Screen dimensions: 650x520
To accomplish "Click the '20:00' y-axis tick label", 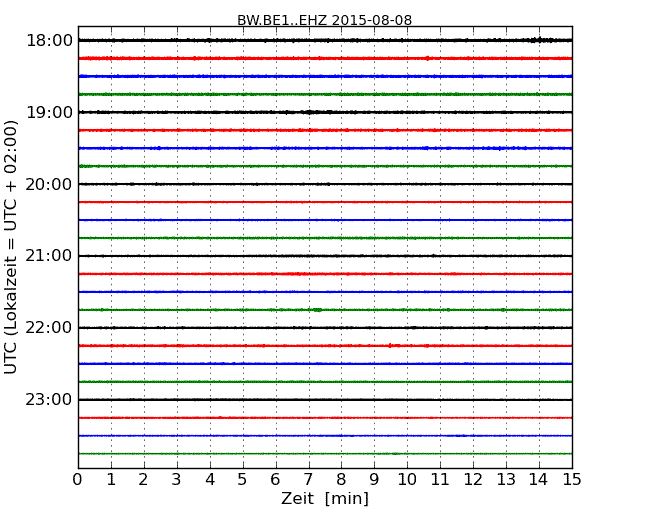I will click(x=49, y=184).
